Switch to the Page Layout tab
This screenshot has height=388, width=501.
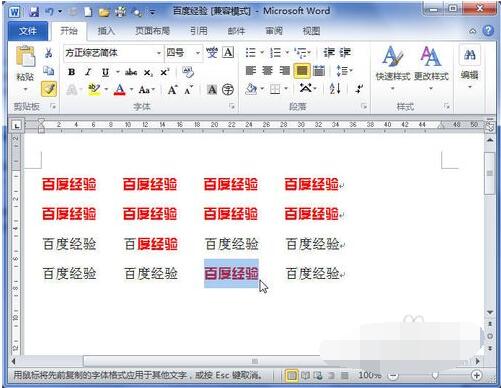pos(152,31)
